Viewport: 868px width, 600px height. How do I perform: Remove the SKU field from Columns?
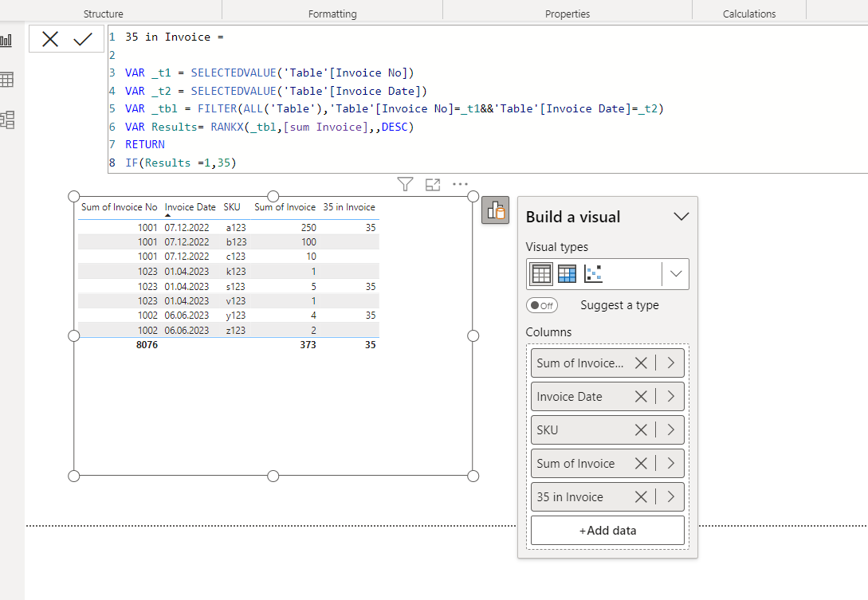[641, 430]
